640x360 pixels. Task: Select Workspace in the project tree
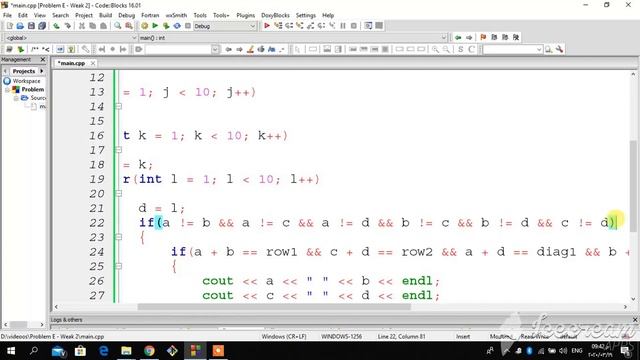[26, 81]
